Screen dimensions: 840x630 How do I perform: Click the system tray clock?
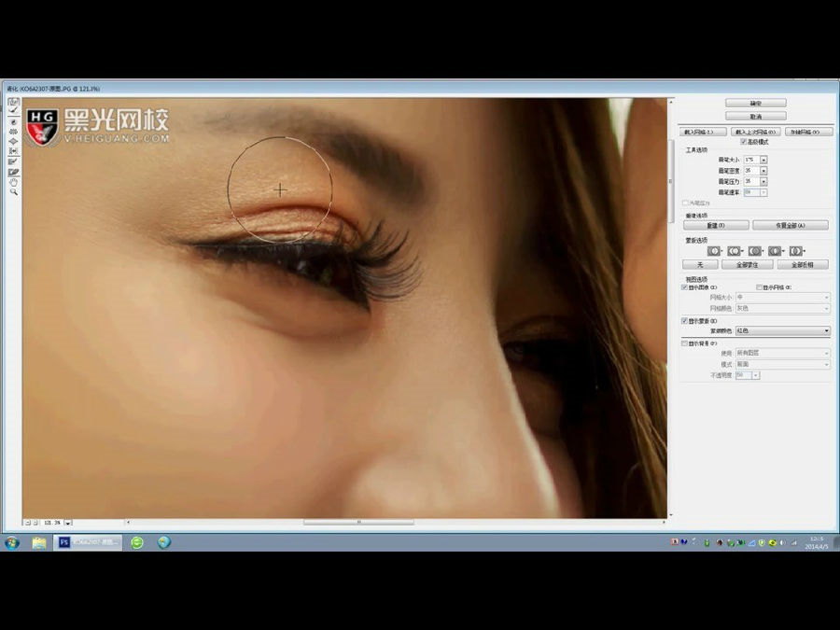coord(817,542)
